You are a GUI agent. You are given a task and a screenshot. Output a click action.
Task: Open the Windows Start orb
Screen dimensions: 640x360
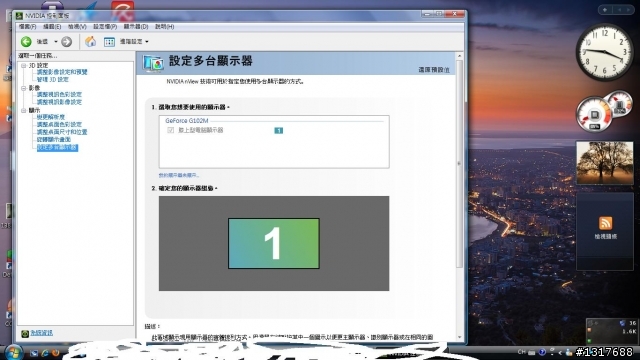click(x=13, y=352)
